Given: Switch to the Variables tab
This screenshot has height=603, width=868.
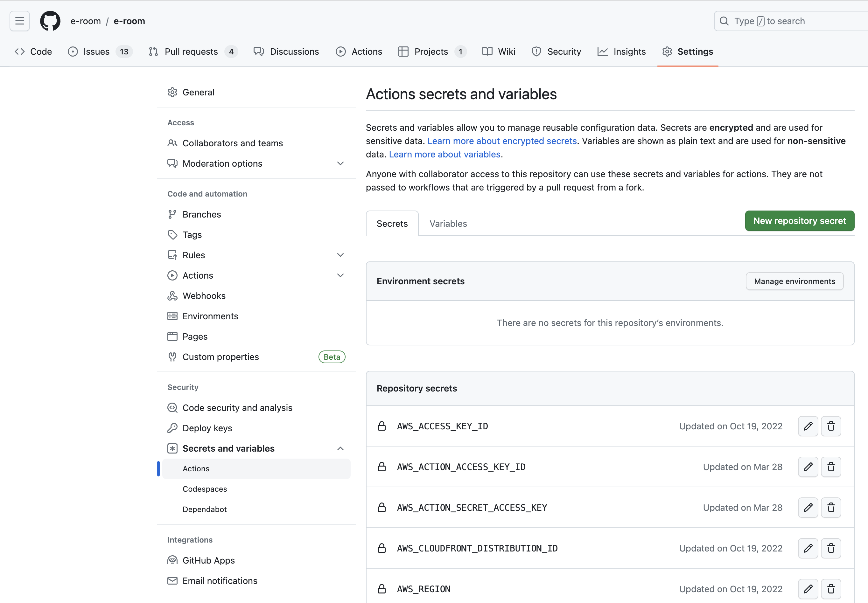Looking at the screenshot, I should [x=448, y=223].
